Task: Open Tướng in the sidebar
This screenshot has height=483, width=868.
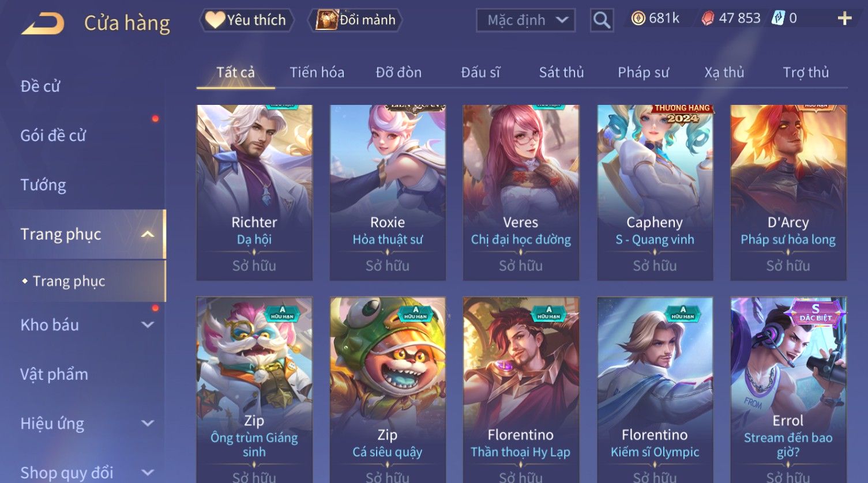Action: (x=43, y=185)
